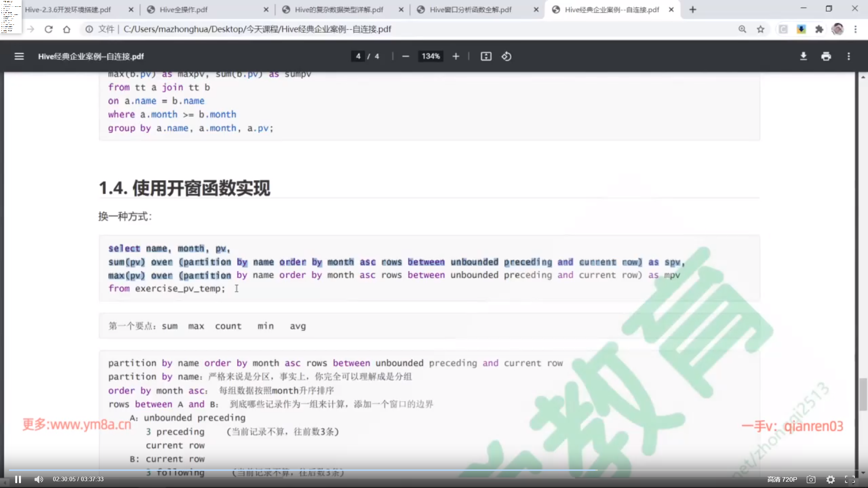Toggle video fullscreen mode
This screenshot has height=488, width=868.
(850, 480)
